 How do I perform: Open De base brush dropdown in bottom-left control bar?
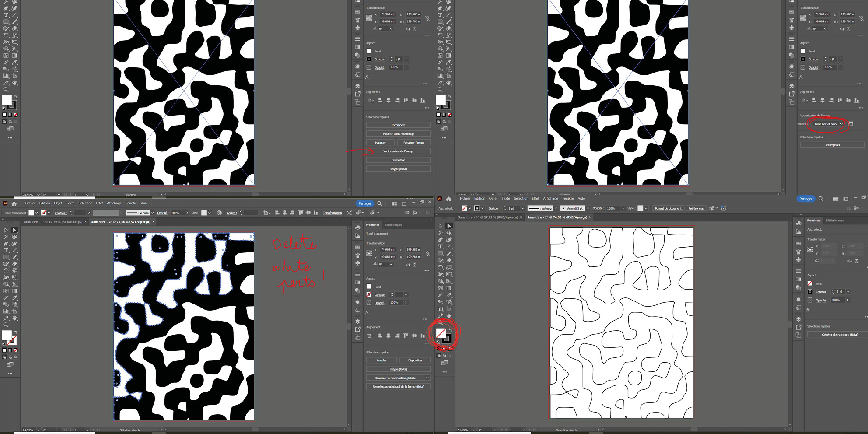tap(153, 213)
